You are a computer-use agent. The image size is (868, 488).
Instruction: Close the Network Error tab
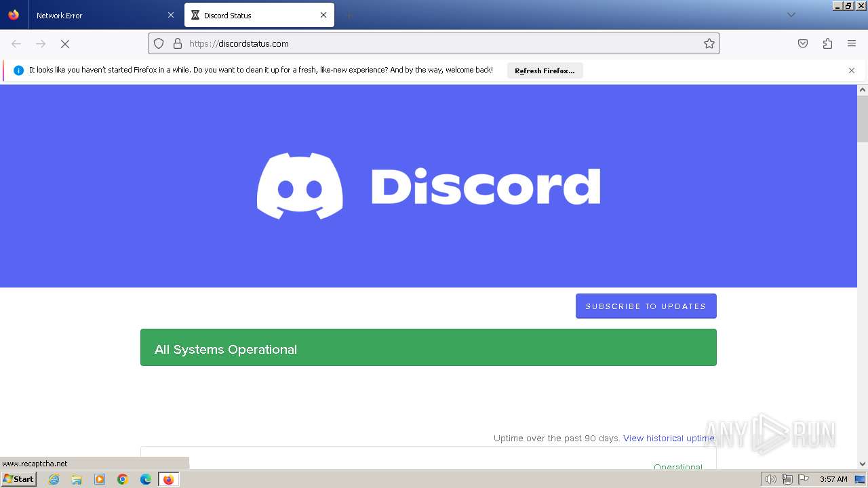[x=171, y=15]
